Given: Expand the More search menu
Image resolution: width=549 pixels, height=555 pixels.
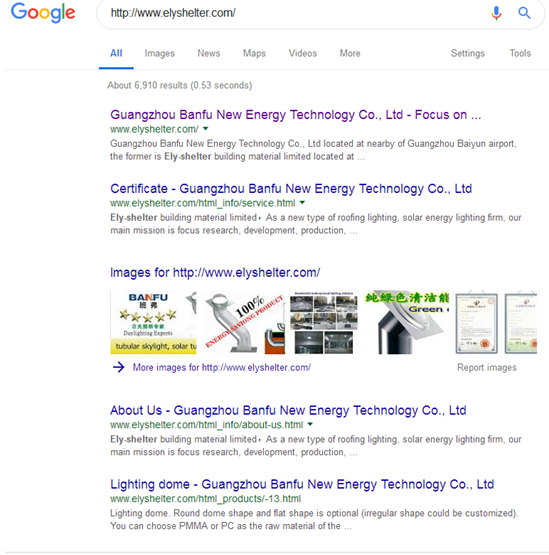Looking at the screenshot, I should point(350,53).
